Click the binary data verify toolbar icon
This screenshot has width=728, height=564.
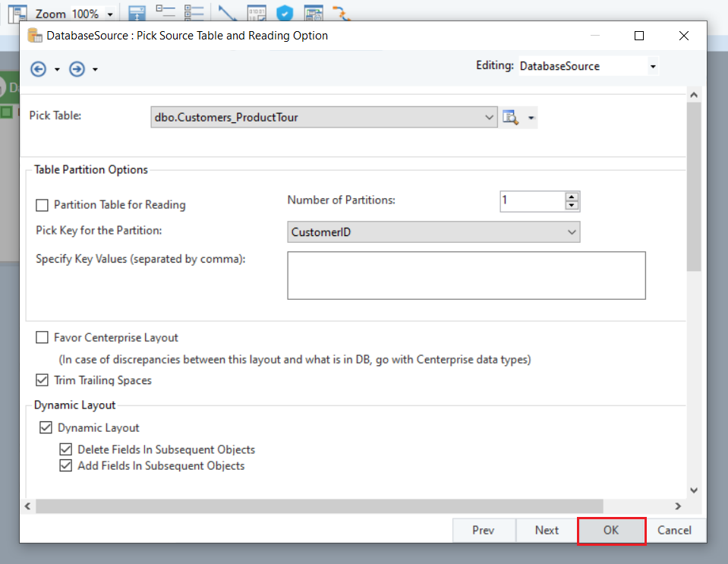click(257, 13)
